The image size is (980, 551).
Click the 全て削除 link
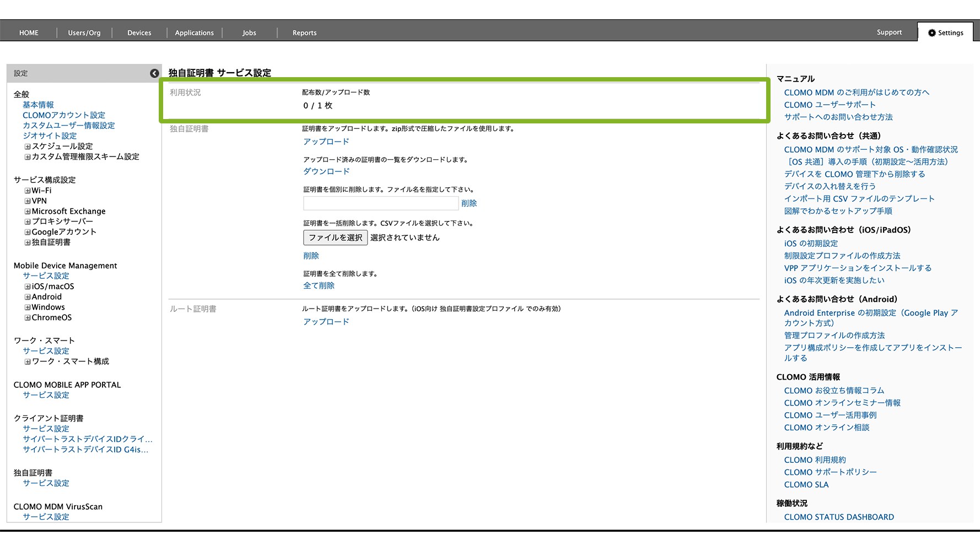[319, 285]
